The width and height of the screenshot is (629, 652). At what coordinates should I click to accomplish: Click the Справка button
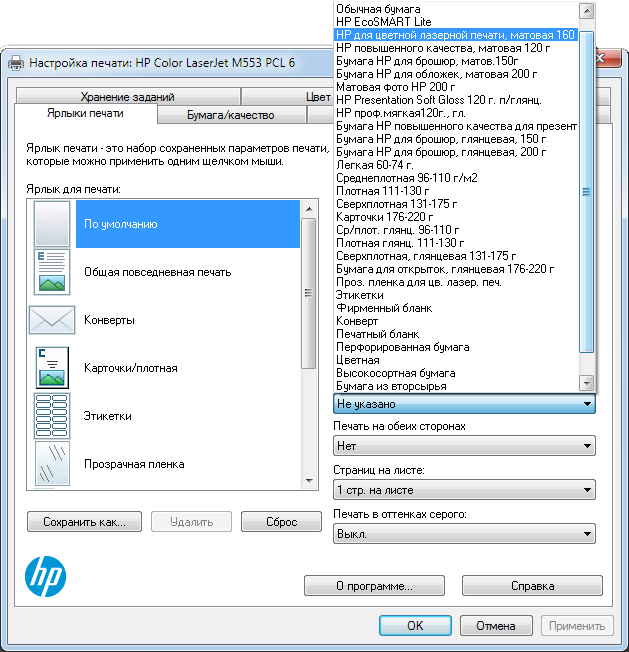coord(532,585)
